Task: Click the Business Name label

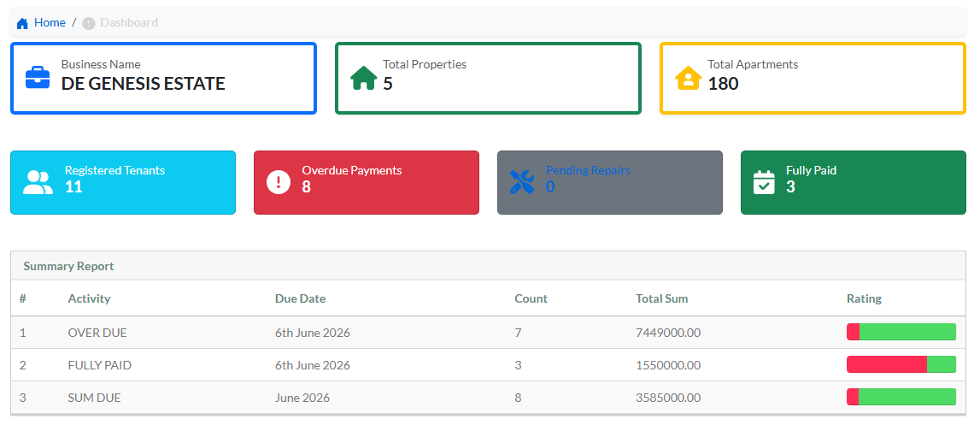Action: pyautogui.click(x=101, y=64)
